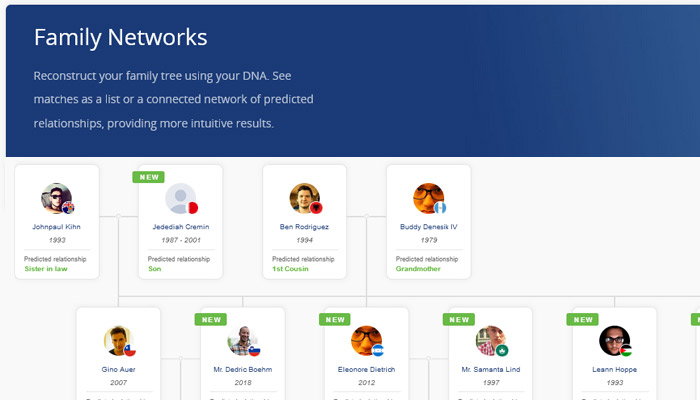This screenshot has width=700, height=400.
Task: Click the NEW badge on Mr. Dedric Boehm's card
Action: pos(211,320)
